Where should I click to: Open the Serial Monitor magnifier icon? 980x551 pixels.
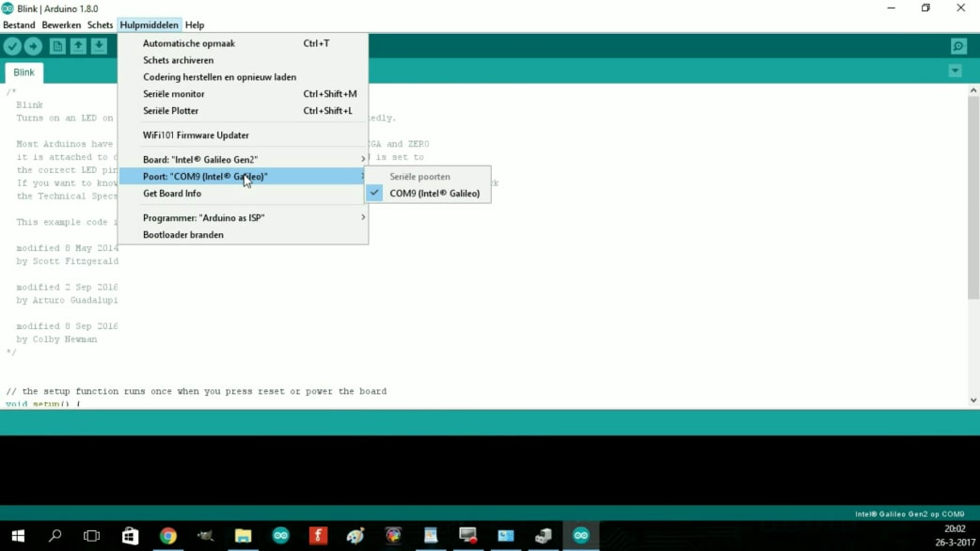958,46
